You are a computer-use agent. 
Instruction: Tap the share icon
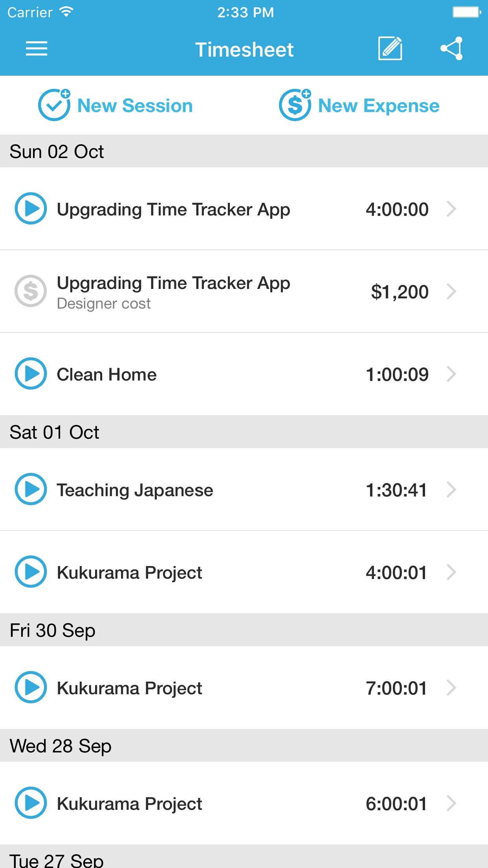pyautogui.click(x=452, y=49)
